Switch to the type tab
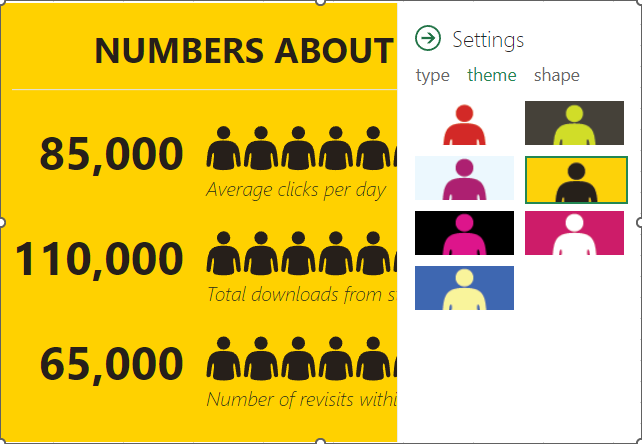 coord(432,75)
